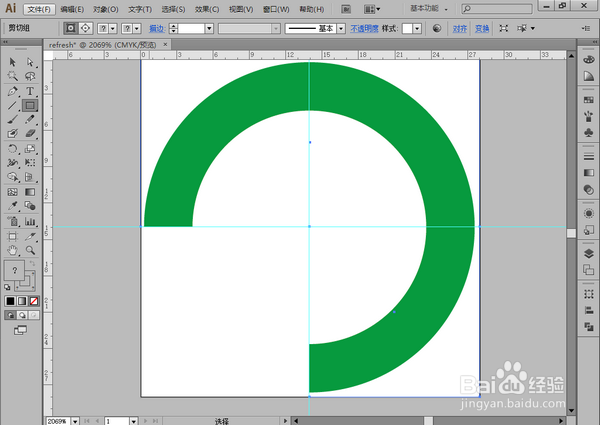This screenshot has width=600, height=425.
Task: Expand the stroke weight dropdown
Action: (209, 28)
